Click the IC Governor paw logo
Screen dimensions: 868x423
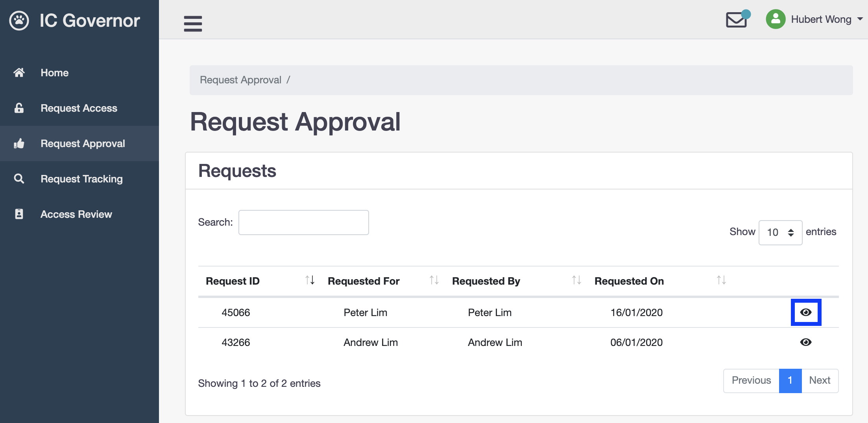pyautogui.click(x=19, y=20)
